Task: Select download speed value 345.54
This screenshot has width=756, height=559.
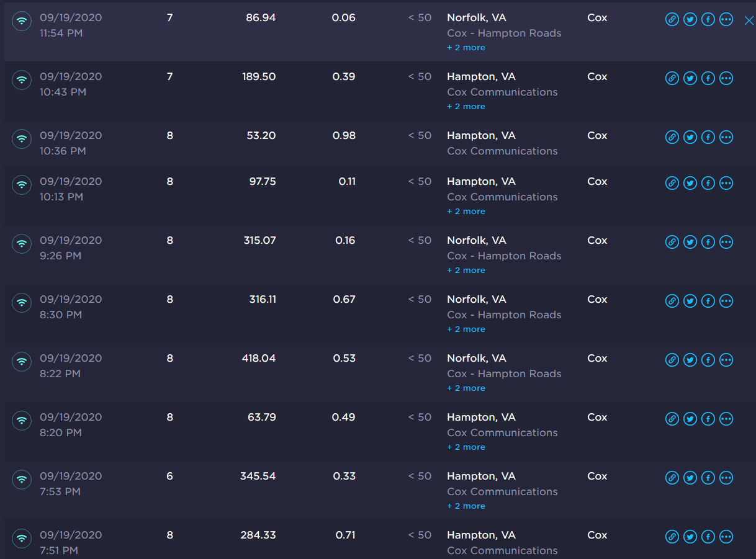Action: coord(258,476)
